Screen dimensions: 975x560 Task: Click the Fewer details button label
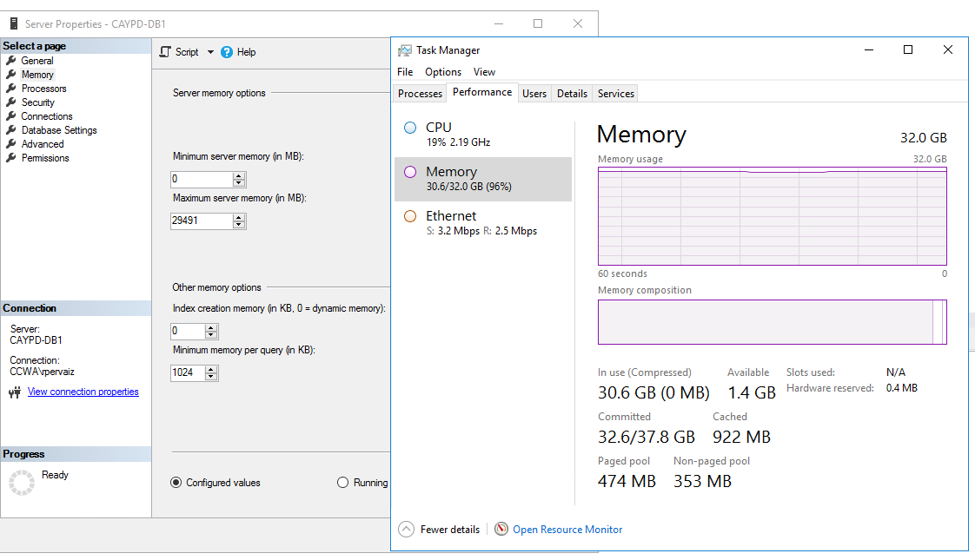click(x=449, y=530)
